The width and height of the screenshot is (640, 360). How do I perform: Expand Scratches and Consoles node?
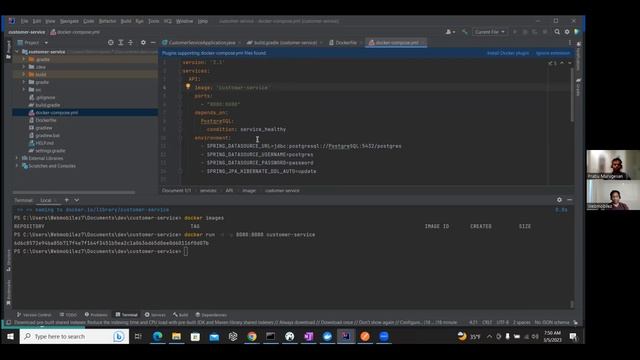17,166
